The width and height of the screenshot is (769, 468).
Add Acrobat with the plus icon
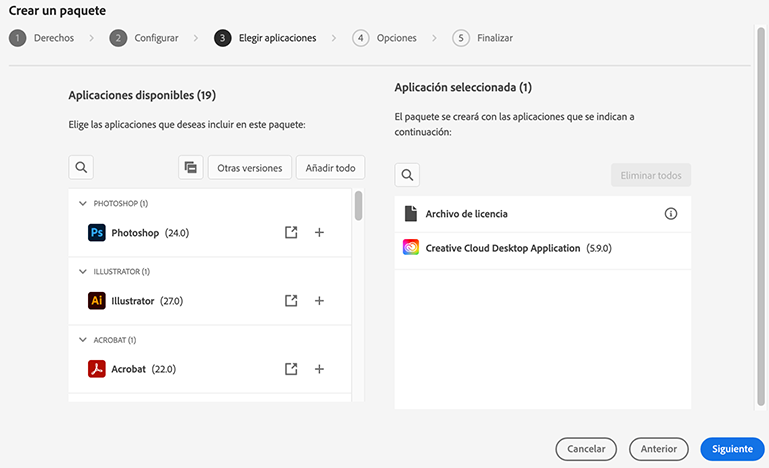[x=319, y=369]
